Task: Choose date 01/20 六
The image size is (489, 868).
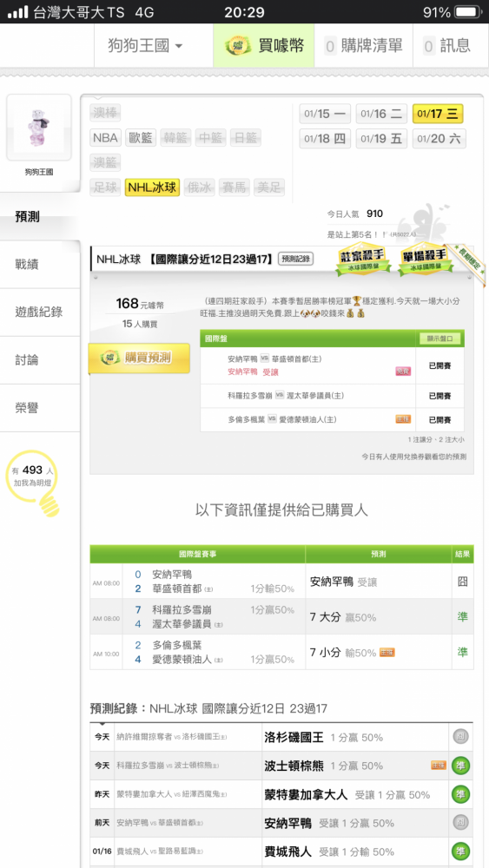Action: (438, 138)
